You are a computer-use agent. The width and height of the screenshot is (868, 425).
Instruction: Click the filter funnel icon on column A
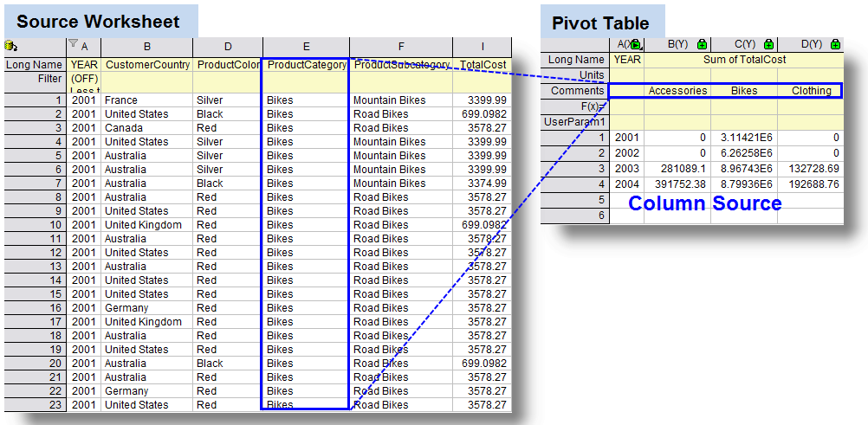(74, 45)
